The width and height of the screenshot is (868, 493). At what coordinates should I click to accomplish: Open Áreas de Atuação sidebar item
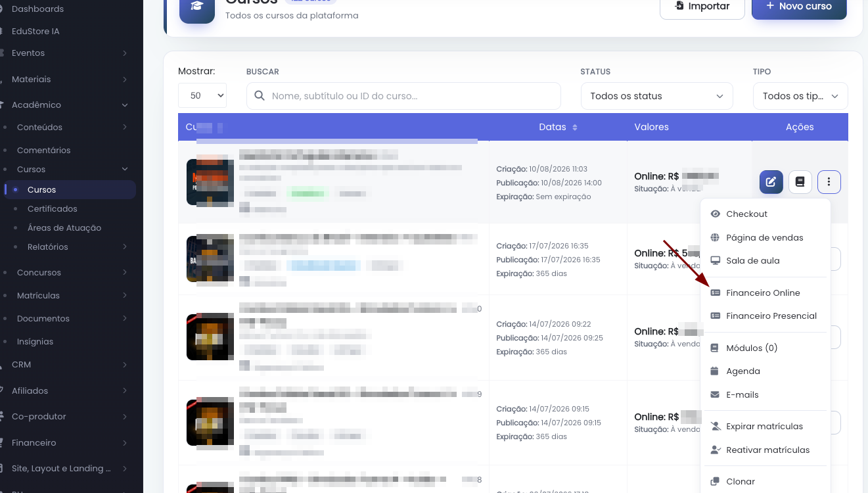click(64, 228)
